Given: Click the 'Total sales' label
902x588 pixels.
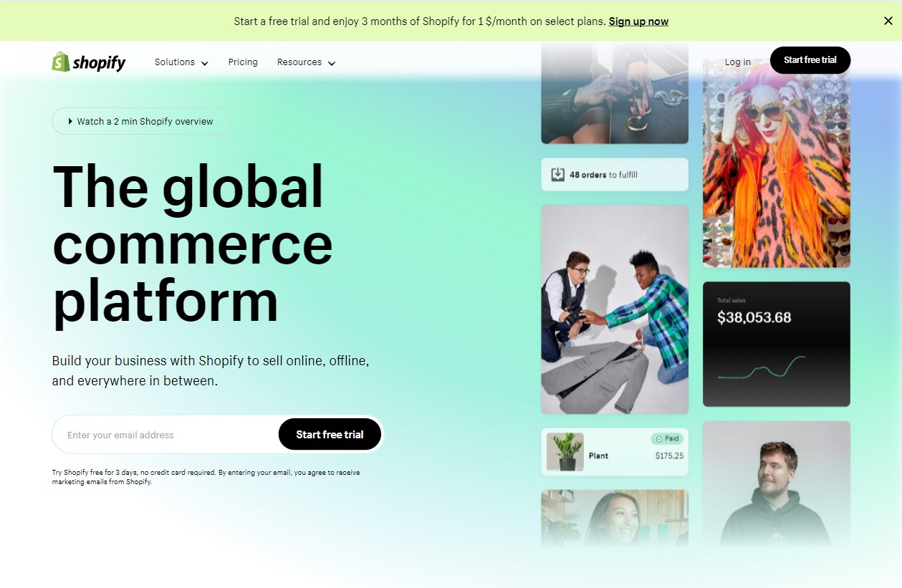Looking at the screenshot, I should click(731, 300).
